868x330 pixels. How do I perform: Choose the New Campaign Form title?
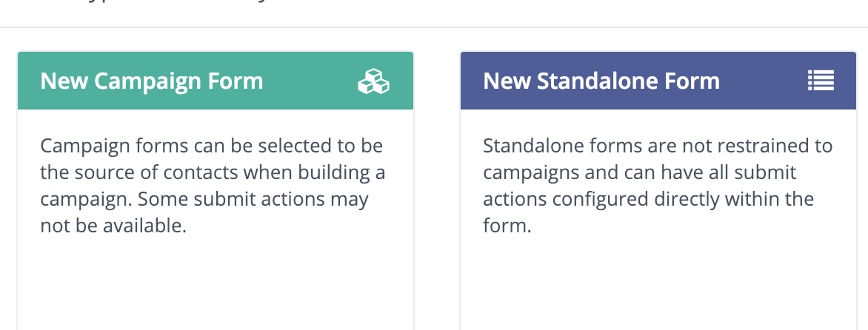[152, 81]
